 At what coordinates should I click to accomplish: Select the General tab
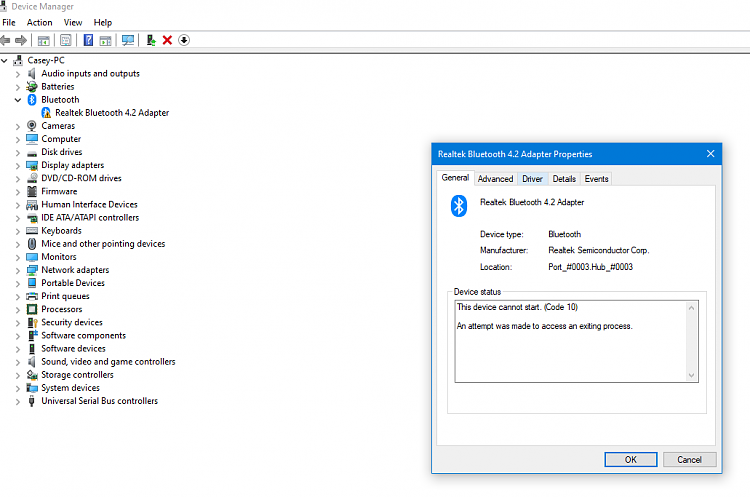pyautogui.click(x=455, y=178)
